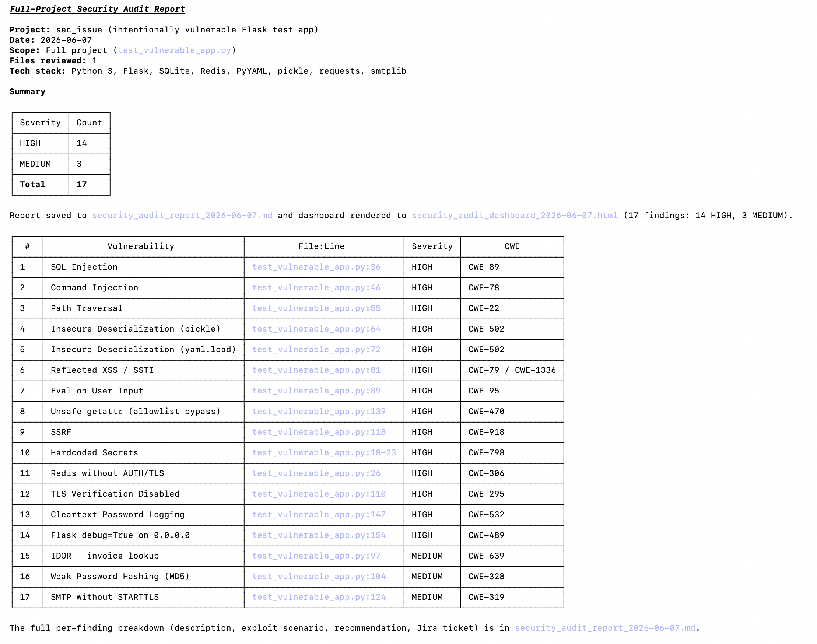Click the CWE-295 cell
The height and width of the screenshot is (644, 817).
pyautogui.click(x=512, y=494)
